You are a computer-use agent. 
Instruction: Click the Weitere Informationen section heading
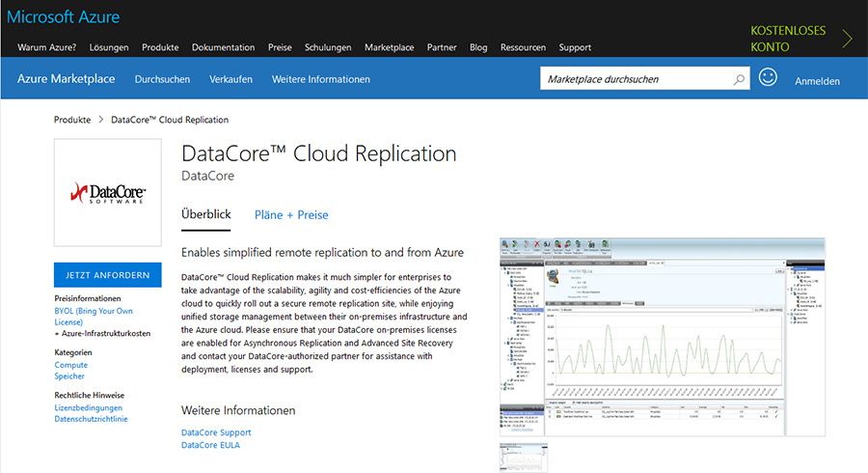pyautogui.click(x=238, y=410)
